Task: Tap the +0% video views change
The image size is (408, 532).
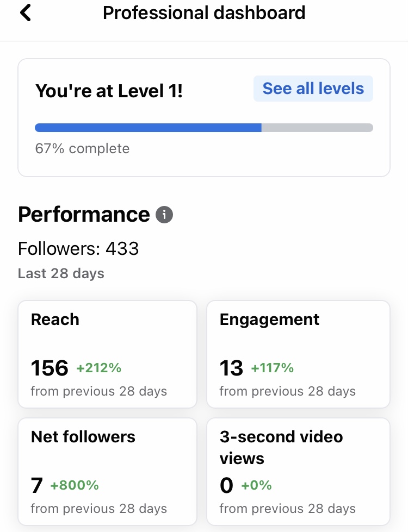Action: point(256,485)
